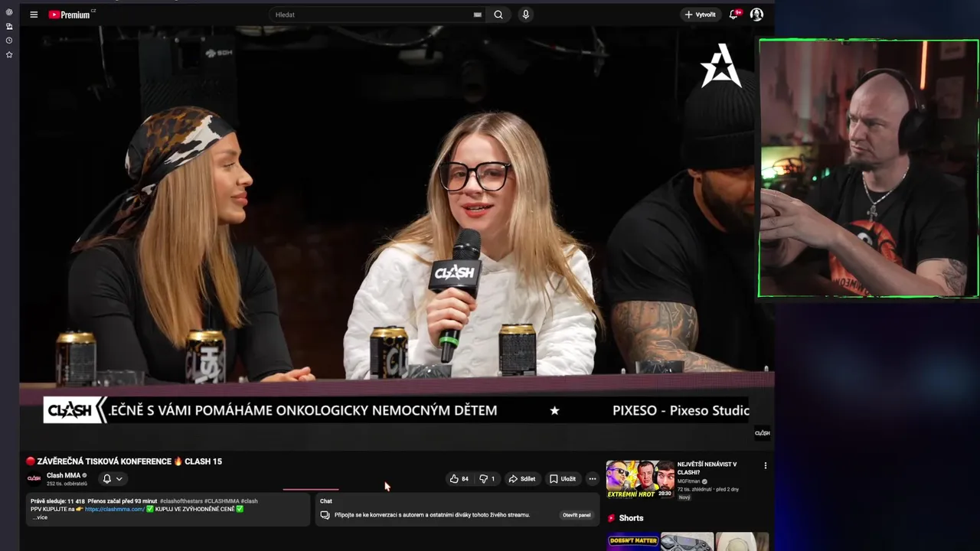Screen dimensions: 980x551
Task: Open the recommended video three-dot menu
Action: coord(765,465)
